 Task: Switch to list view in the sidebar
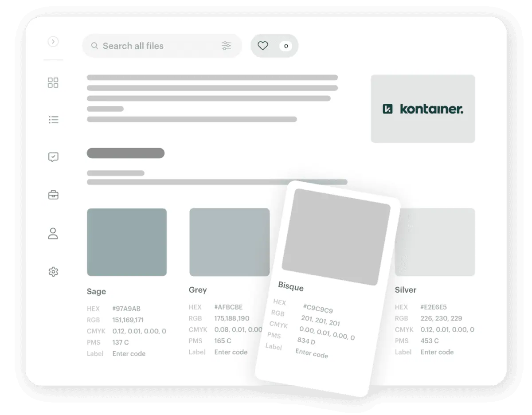53,119
